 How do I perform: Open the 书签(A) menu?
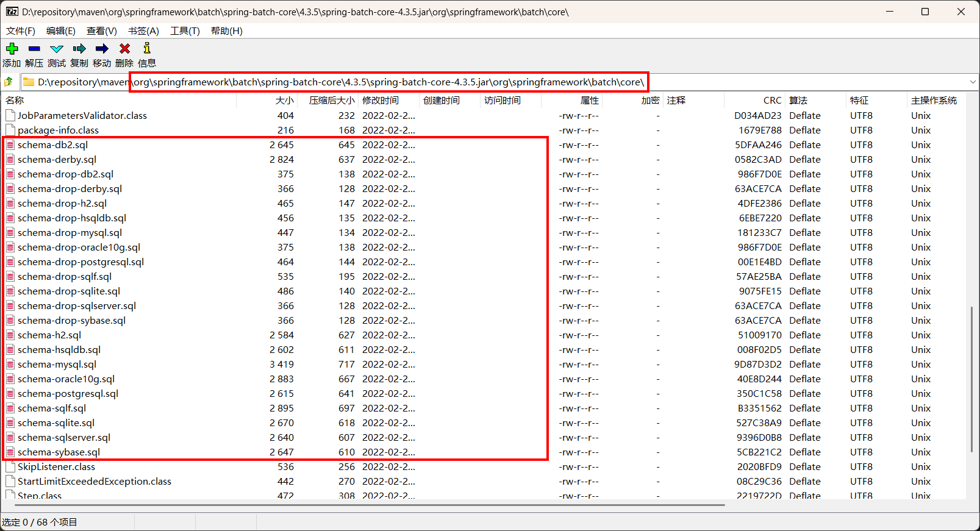143,31
